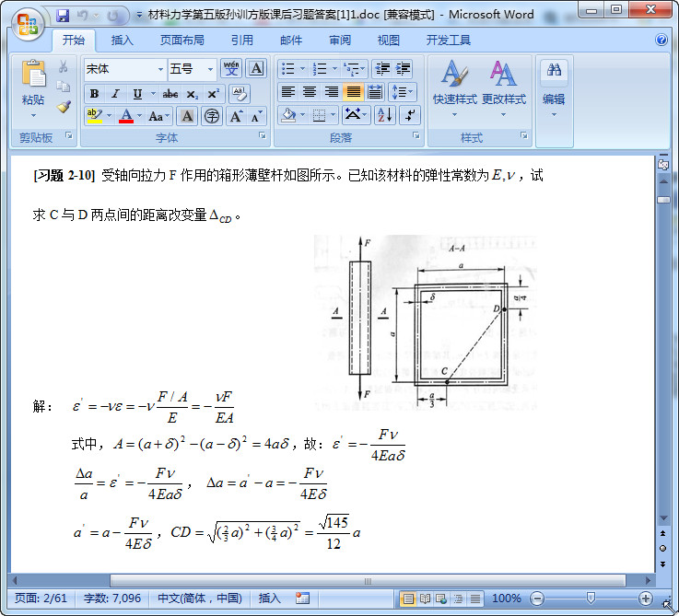Toggle justified alignment
Screen dimensions: 679x616
354,92
